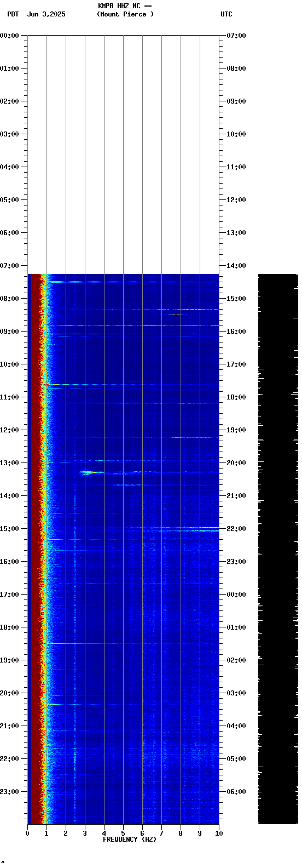Click the 03:00 UTC time label
The image size is (302, 868).
236,693
